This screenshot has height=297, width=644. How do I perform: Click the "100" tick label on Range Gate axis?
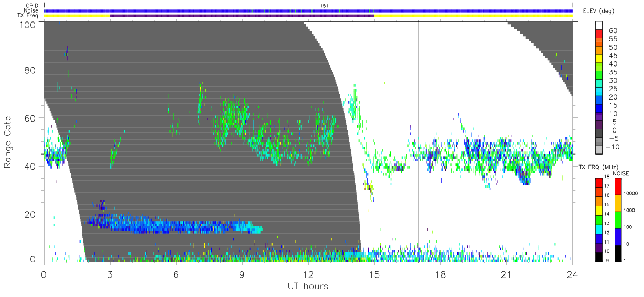point(28,24)
